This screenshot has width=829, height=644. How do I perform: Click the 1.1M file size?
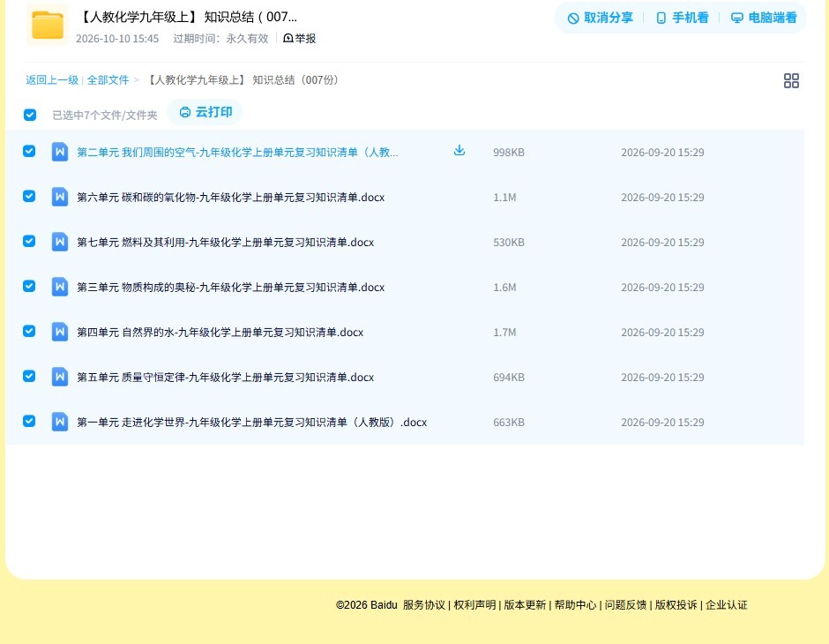click(504, 198)
